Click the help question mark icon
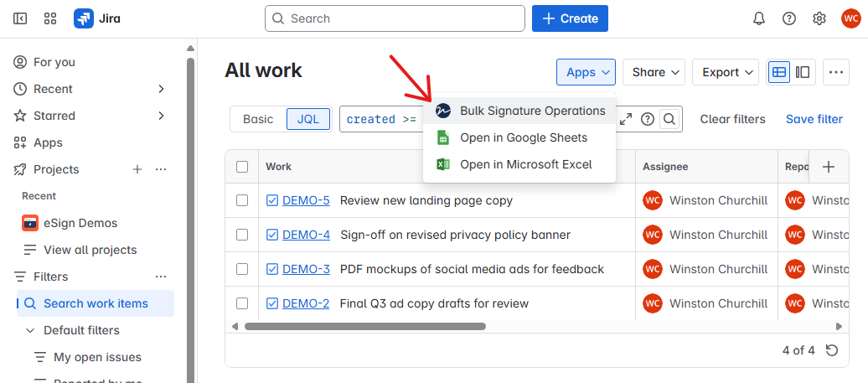This screenshot has width=868, height=383. (x=789, y=18)
